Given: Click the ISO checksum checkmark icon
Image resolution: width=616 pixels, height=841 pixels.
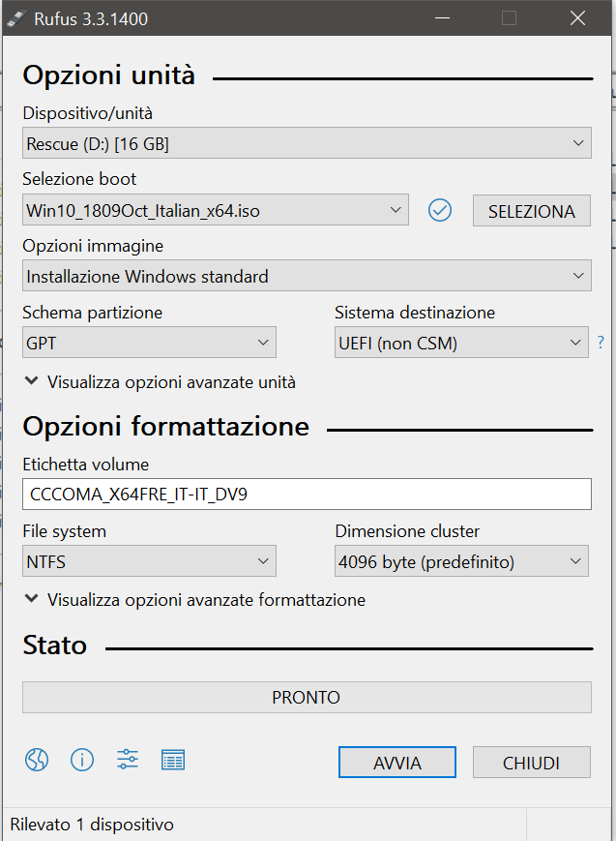Looking at the screenshot, I should click(440, 210).
